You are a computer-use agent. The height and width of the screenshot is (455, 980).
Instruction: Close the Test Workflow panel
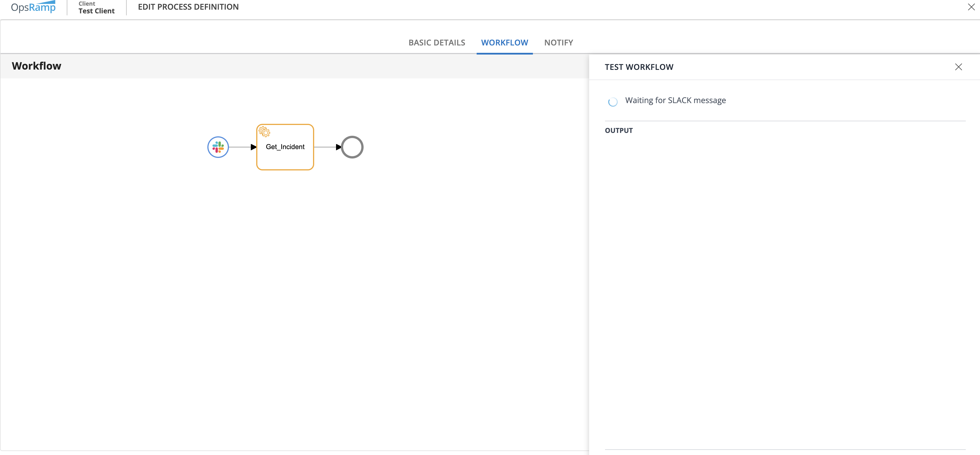point(958,67)
